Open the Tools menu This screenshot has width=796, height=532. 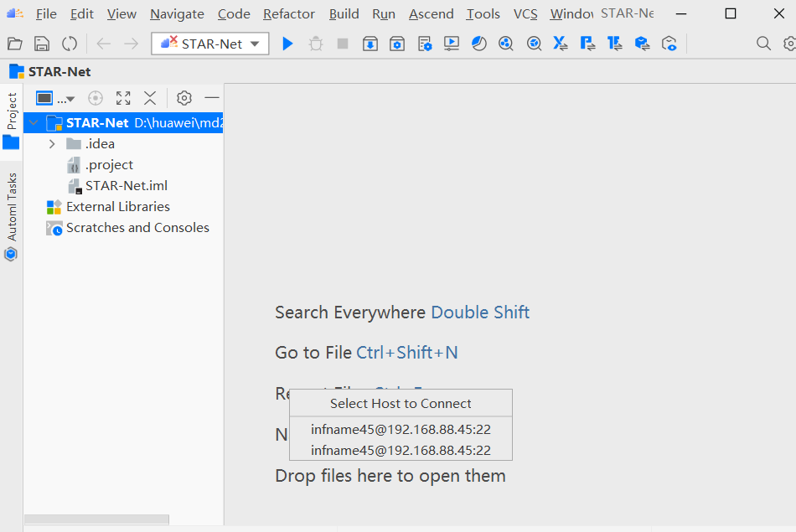tap(483, 13)
